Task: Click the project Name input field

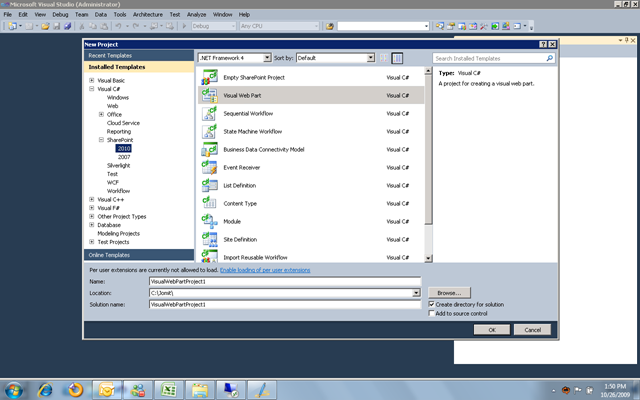Action: click(x=285, y=281)
